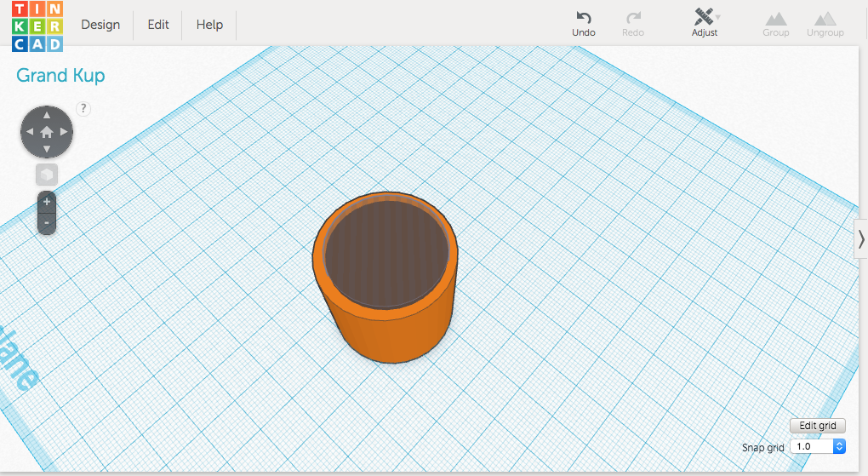Screen dimensions: 868x476
Task: Click the Group shapes icon
Action: [x=775, y=25]
